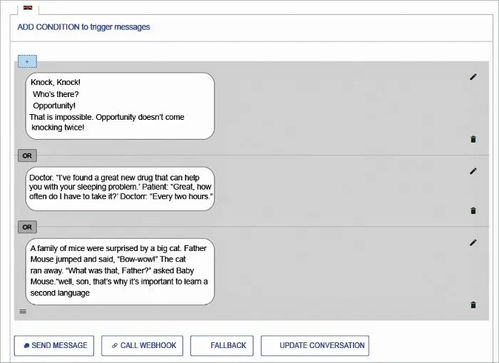Screen dimensions: 499x363
Task: Select the Doctor joke message bubble
Action: click(x=120, y=189)
